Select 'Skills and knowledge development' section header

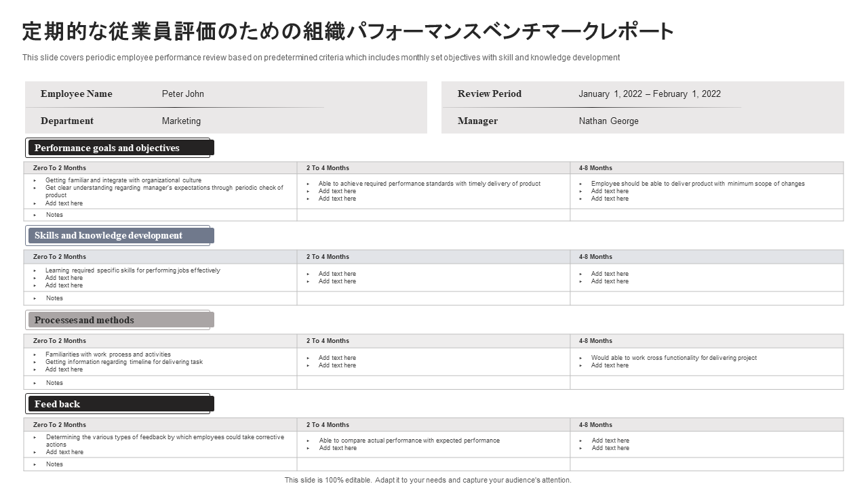120,235
